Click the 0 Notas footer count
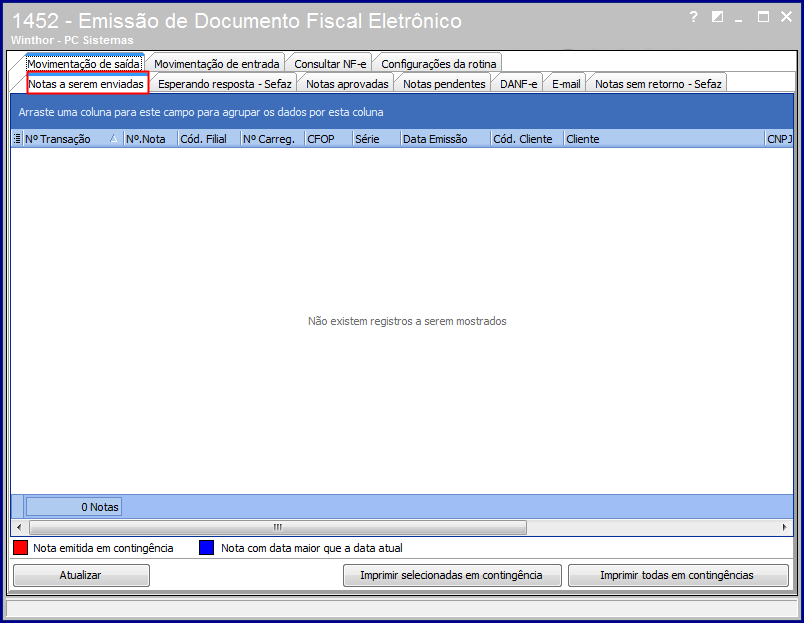Screen dimensions: 804x623 (x=74, y=507)
